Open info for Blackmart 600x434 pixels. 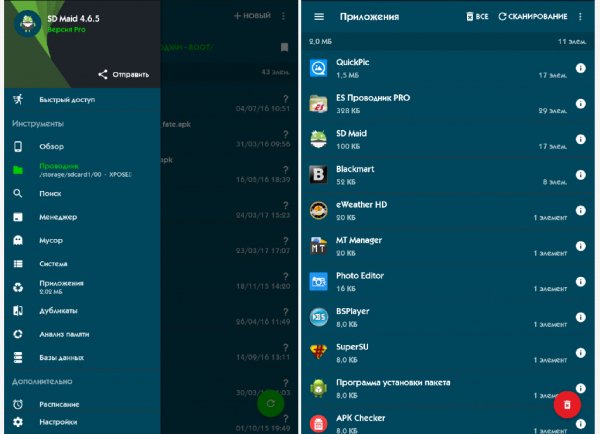pos(580,175)
